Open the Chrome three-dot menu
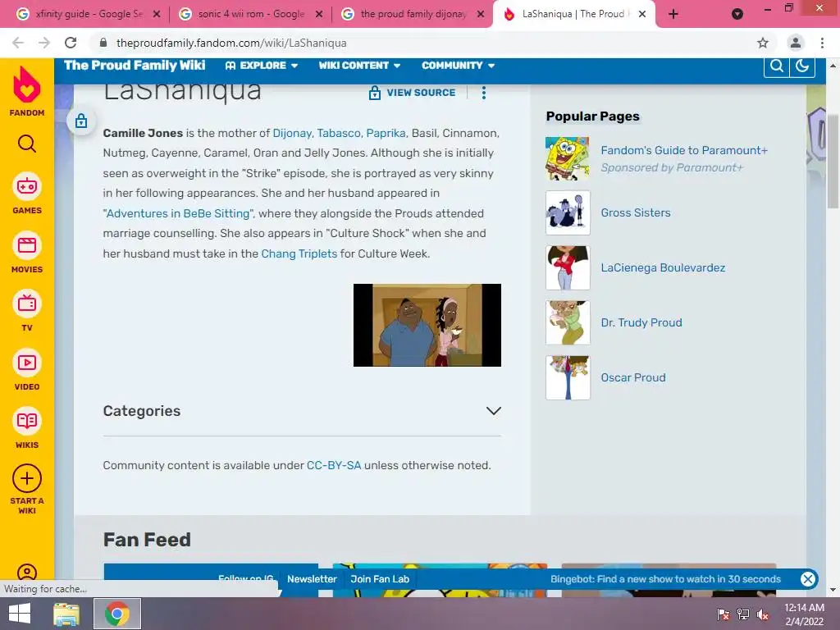Viewport: 840px width, 630px height. [x=822, y=43]
